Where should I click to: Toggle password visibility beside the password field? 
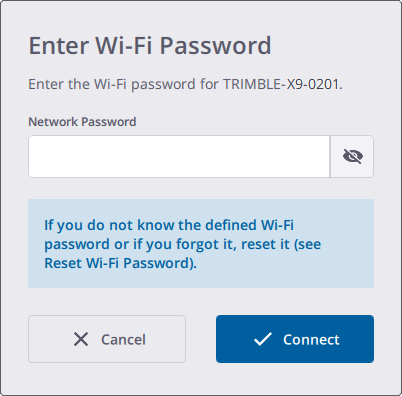(x=352, y=156)
